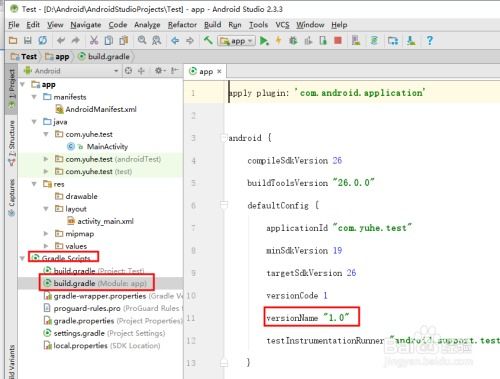
Task: Click the Copy icon in toolbar
Action: coord(109,41)
